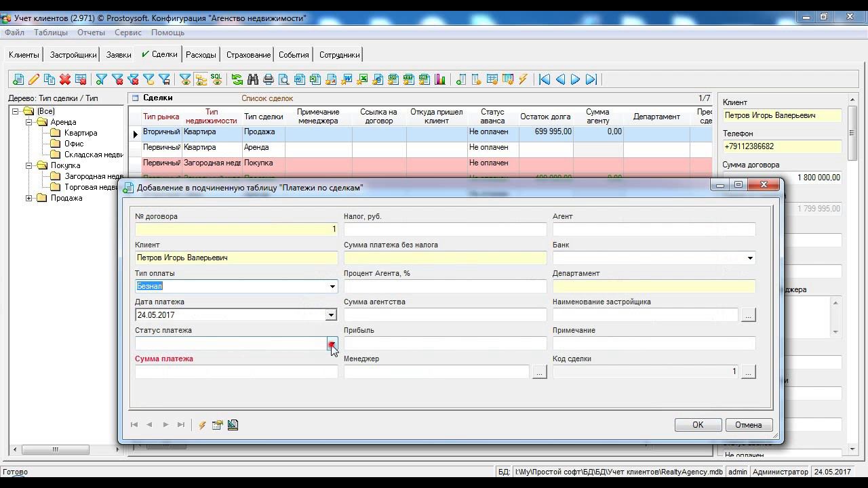Click the pencil edit record icon
The image size is (868, 488).
pos(34,79)
